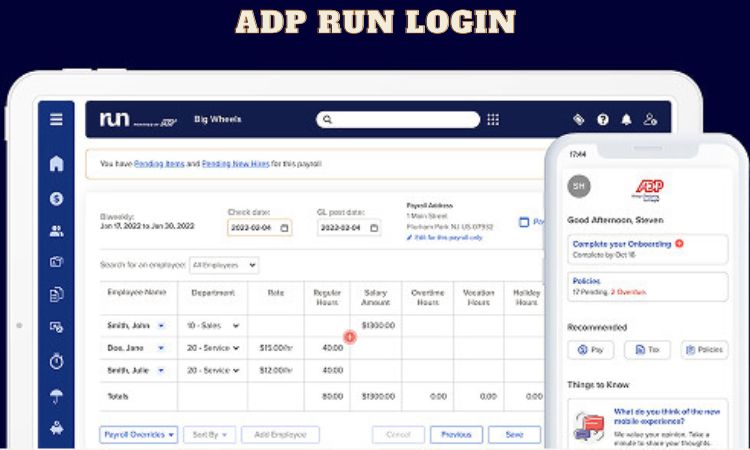
Task: Click the Employee Name column header
Action: 137,292
